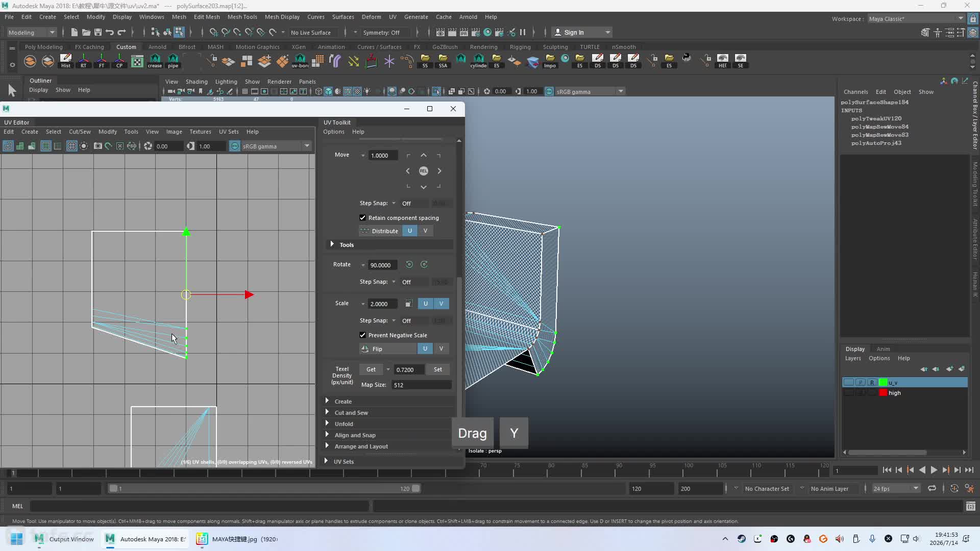Click the green color swatch of u_v layer
980x551 pixels.
[883, 382]
